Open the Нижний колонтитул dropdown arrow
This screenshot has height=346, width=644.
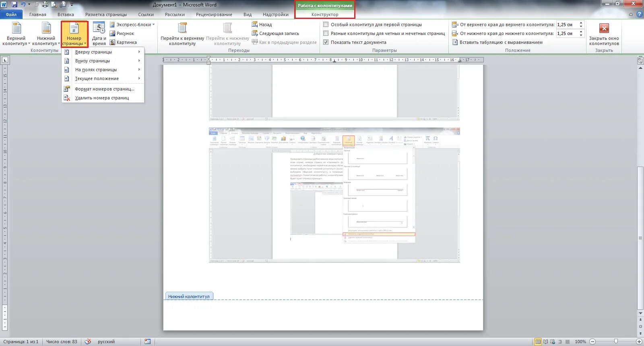click(x=59, y=43)
